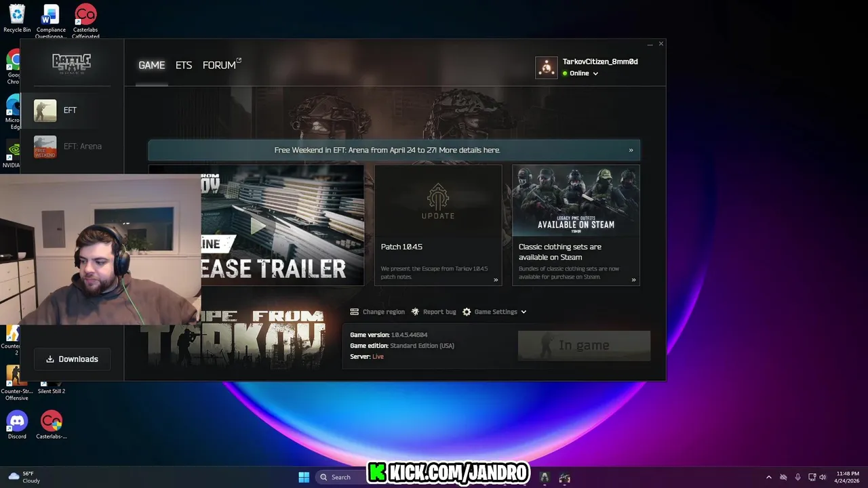Open the weather widget on taskbar
Viewport: 868px width, 488px height.
(x=24, y=477)
